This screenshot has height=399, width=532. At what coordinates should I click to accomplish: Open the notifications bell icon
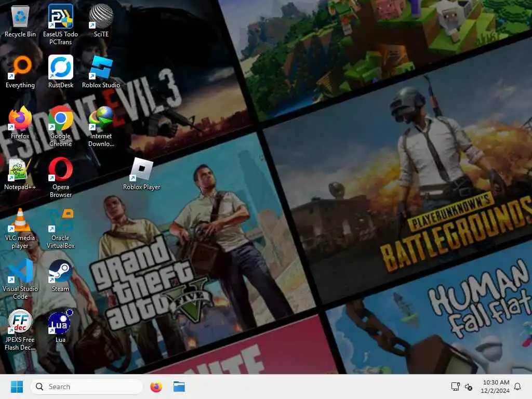coord(517,387)
